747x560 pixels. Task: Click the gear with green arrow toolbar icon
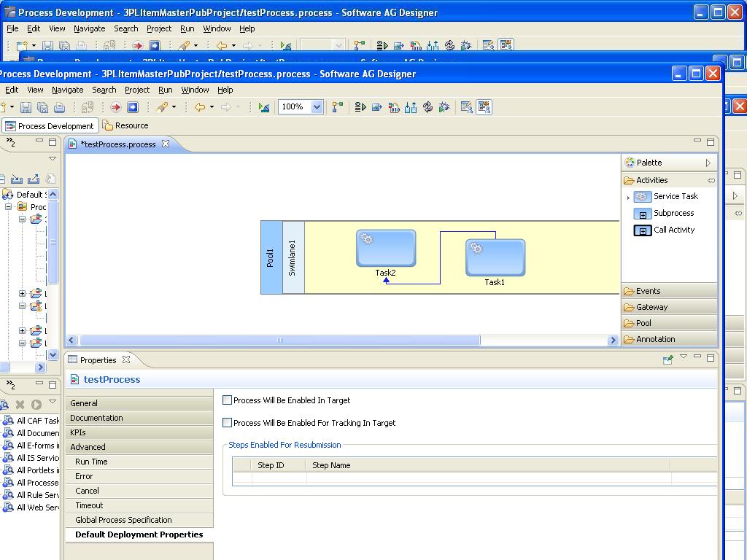444,107
